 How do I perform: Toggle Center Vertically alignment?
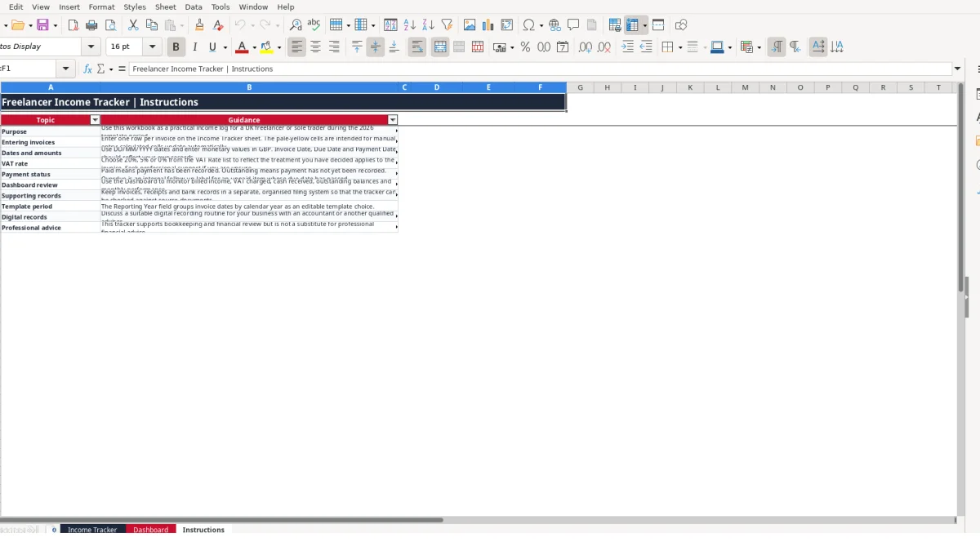[x=375, y=47]
